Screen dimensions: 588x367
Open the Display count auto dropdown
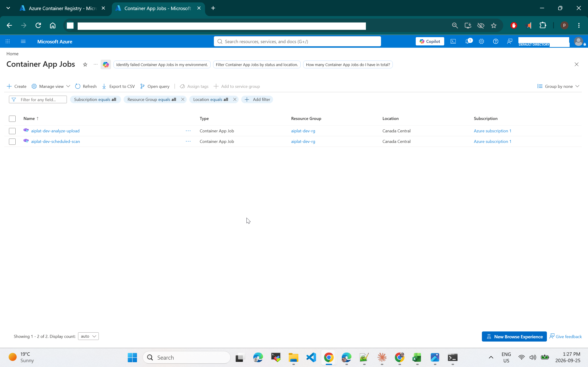click(x=88, y=336)
